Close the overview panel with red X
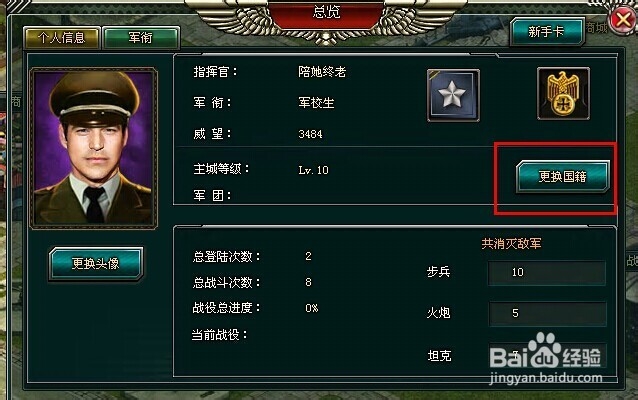Image resolution: width=638 pixels, height=400 pixels. pos(623,19)
